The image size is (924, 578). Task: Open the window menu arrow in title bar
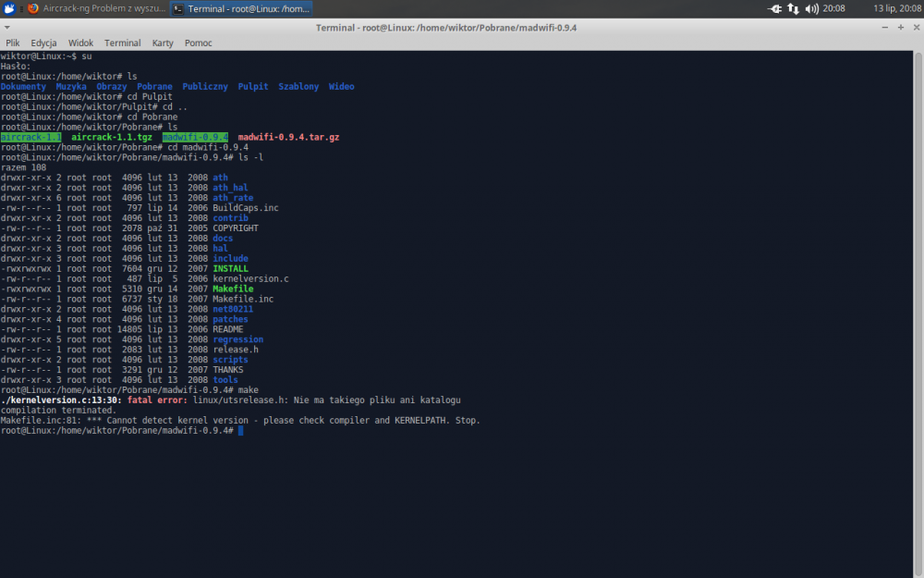coord(7,28)
